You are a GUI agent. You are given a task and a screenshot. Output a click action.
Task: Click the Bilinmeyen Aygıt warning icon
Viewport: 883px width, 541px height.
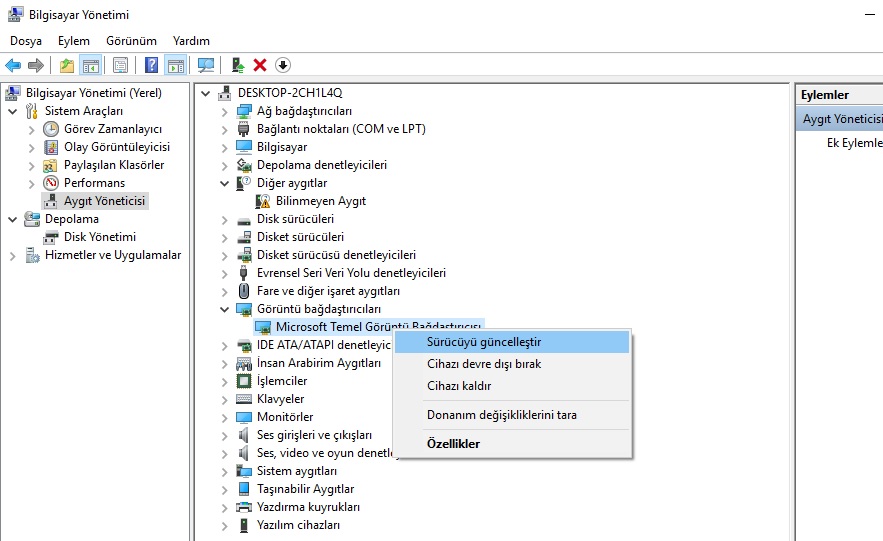pyautogui.click(x=262, y=201)
